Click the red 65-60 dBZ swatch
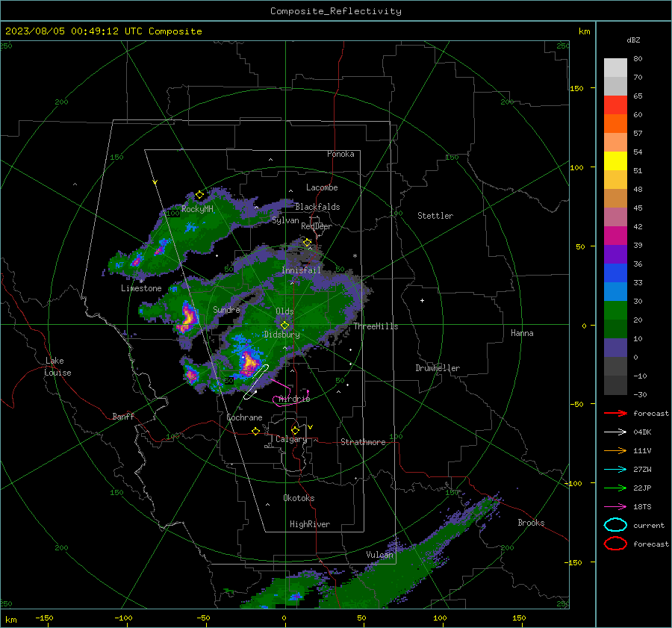Image resolution: width=672 pixels, height=628 pixels. [x=615, y=105]
